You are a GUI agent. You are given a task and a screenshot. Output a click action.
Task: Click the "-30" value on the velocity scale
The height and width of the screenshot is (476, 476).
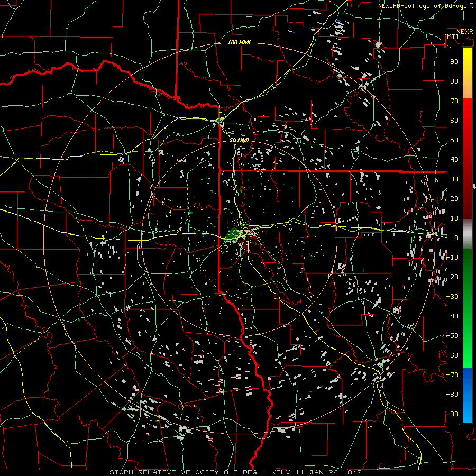coord(452,297)
